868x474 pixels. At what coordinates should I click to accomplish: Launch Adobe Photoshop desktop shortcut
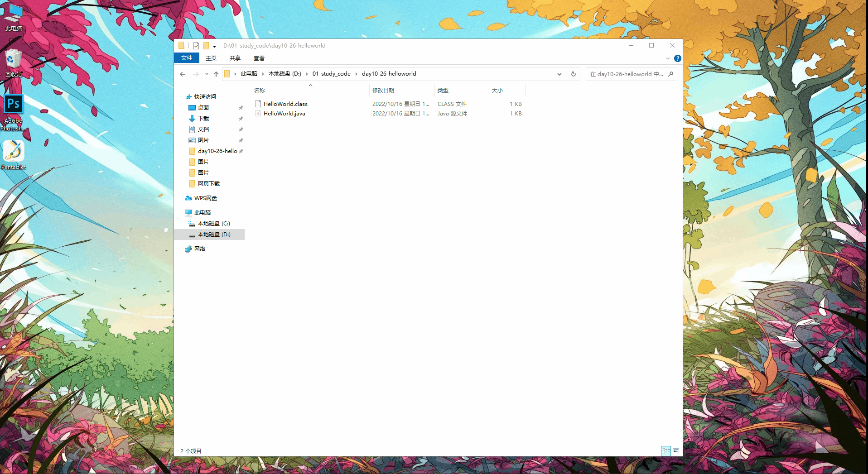[14, 113]
